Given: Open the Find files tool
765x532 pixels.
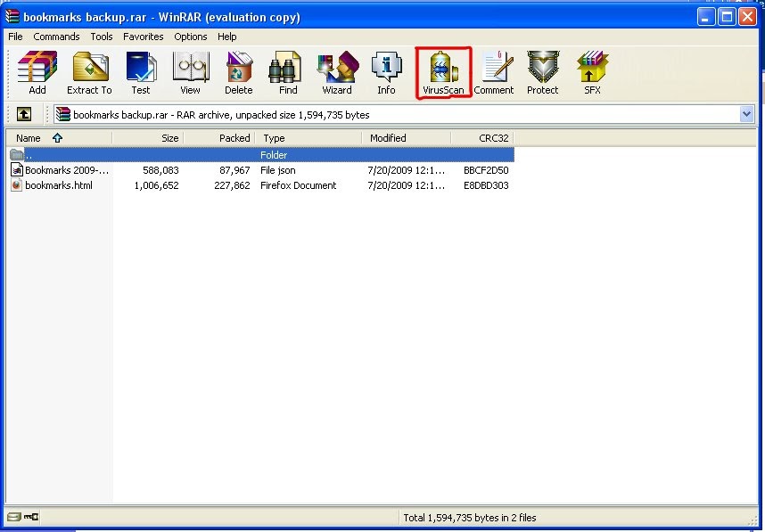Looking at the screenshot, I should (x=285, y=71).
